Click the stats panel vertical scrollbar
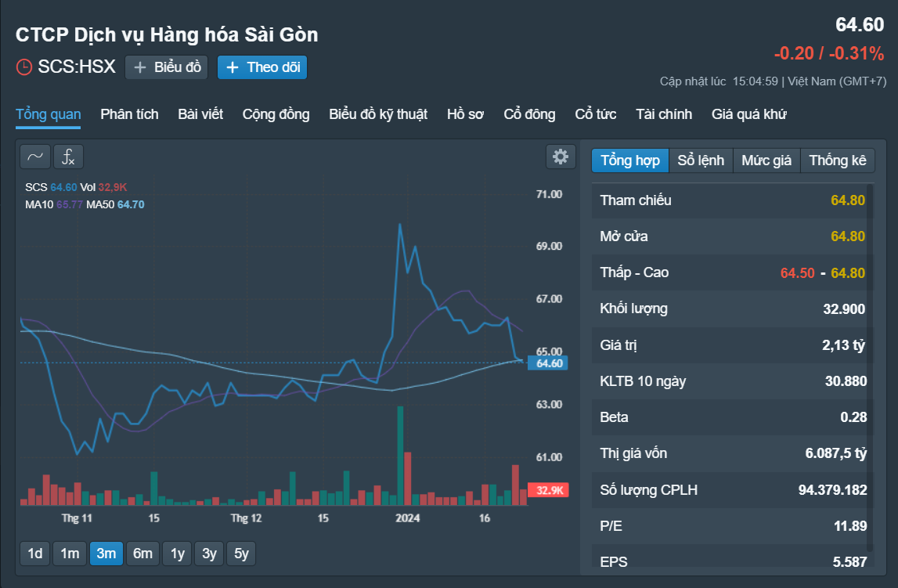The height and width of the screenshot is (588, 898). (x=871, y=366)
